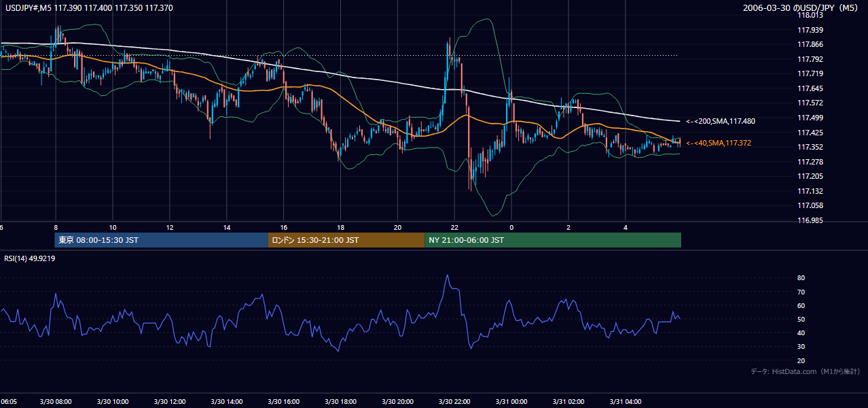Select price level 117.866 on the axis

pos(811,44)
